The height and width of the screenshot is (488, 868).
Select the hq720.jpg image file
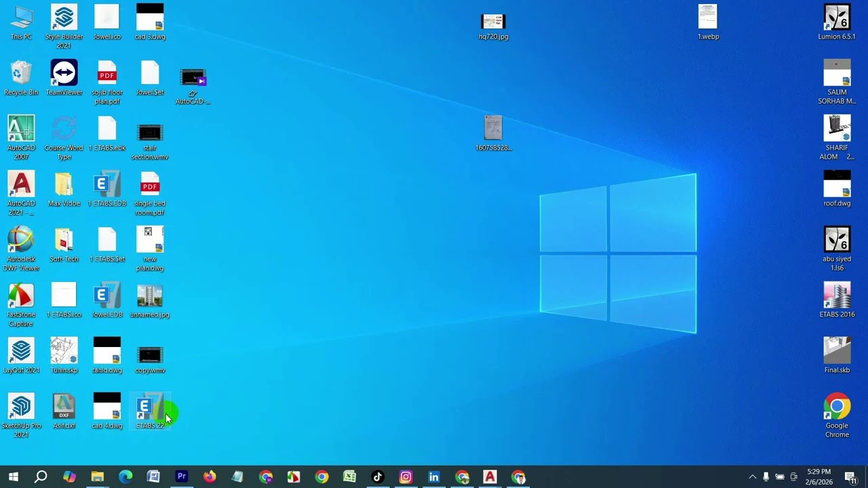(493, 26)
